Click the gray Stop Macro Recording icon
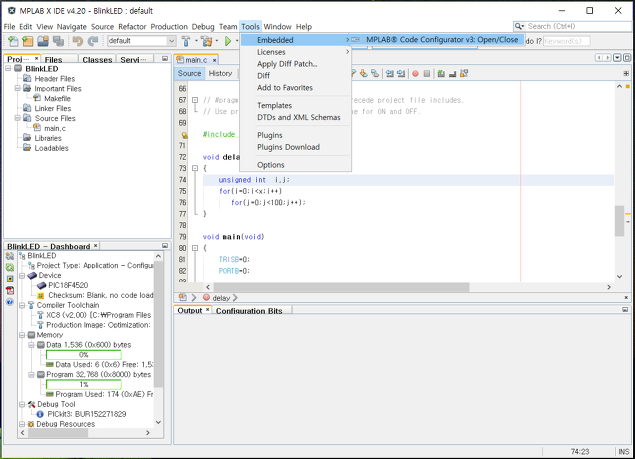 point(426,73)
